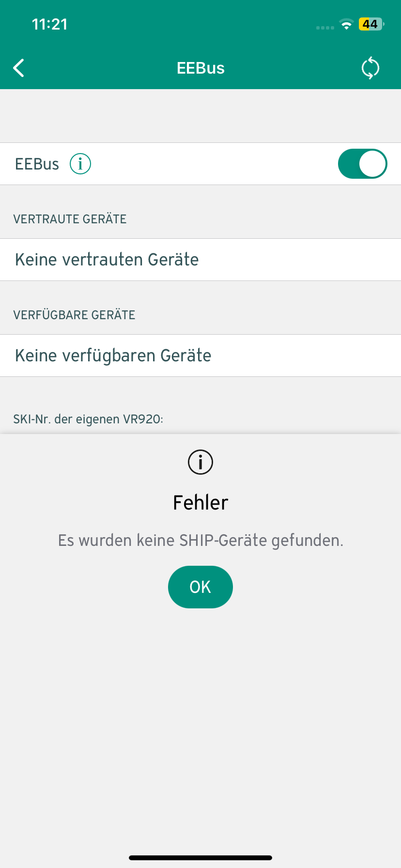Image resolution: width=401 pixels, height=868 pixels.
Task: Disable the EEBus toggle switch
Action: pos(362,164)
